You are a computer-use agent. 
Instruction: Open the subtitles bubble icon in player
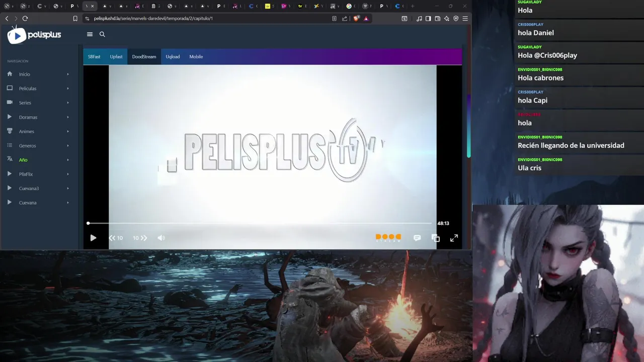click(x=417, y=238)
